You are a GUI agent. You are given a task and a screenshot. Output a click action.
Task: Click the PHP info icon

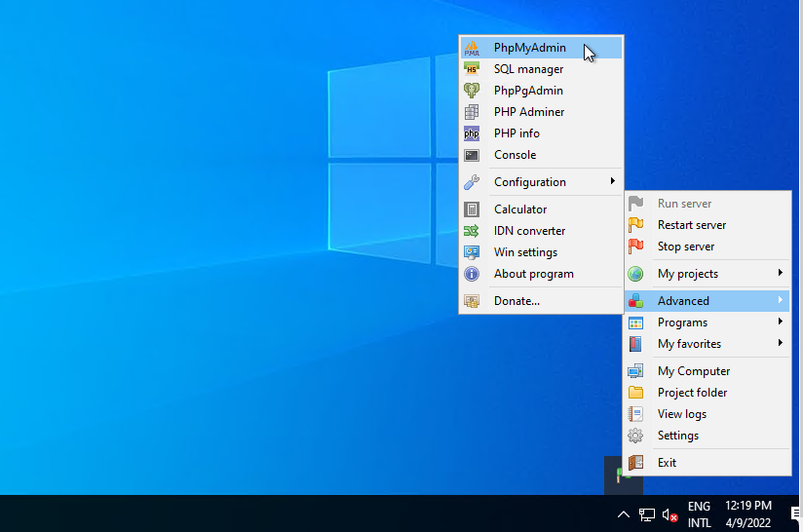472,133
